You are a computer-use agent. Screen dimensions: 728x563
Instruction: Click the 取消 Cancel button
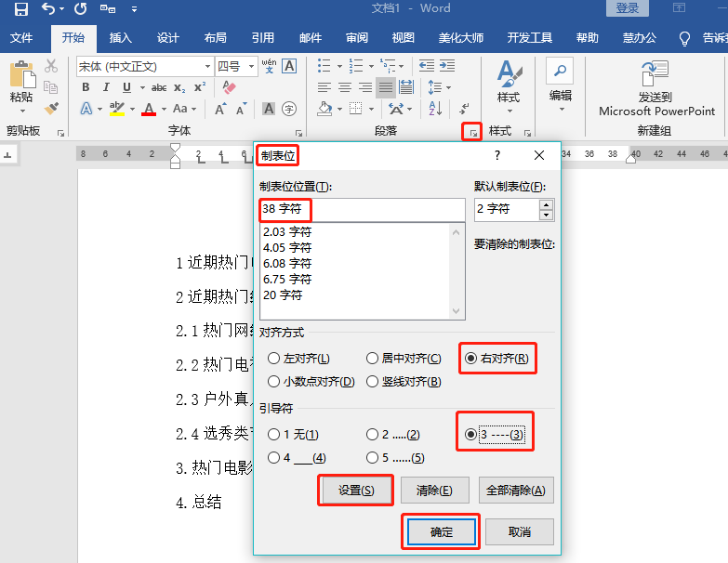[520, 532]
